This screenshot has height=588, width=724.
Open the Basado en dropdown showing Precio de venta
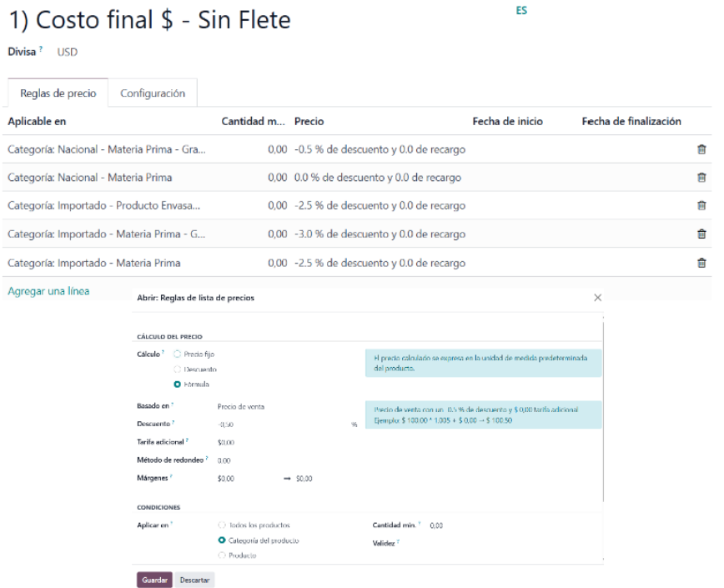coord(275,407)
